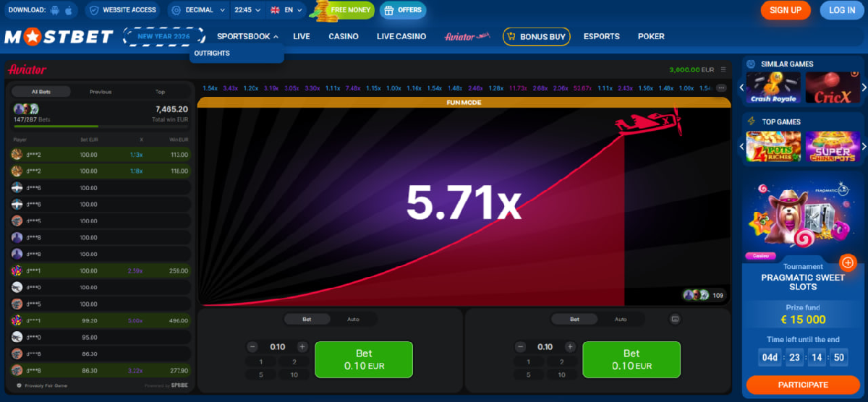Place bet with right green Bet button

(631, 359)
